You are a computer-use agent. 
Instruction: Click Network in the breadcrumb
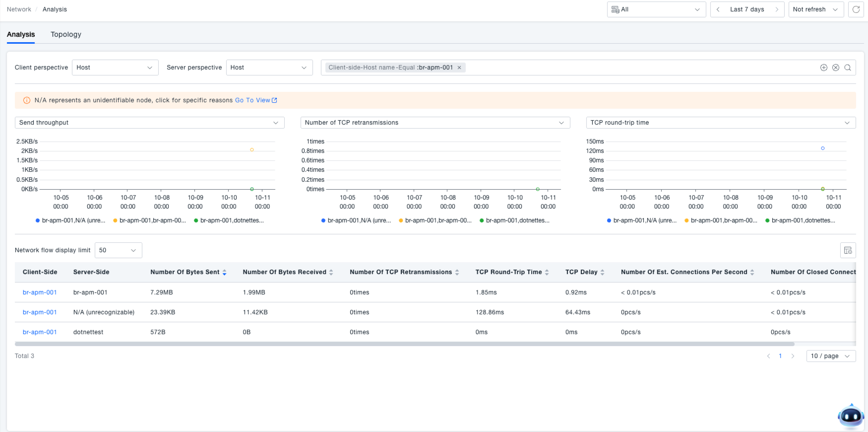[x=19, y=9]
